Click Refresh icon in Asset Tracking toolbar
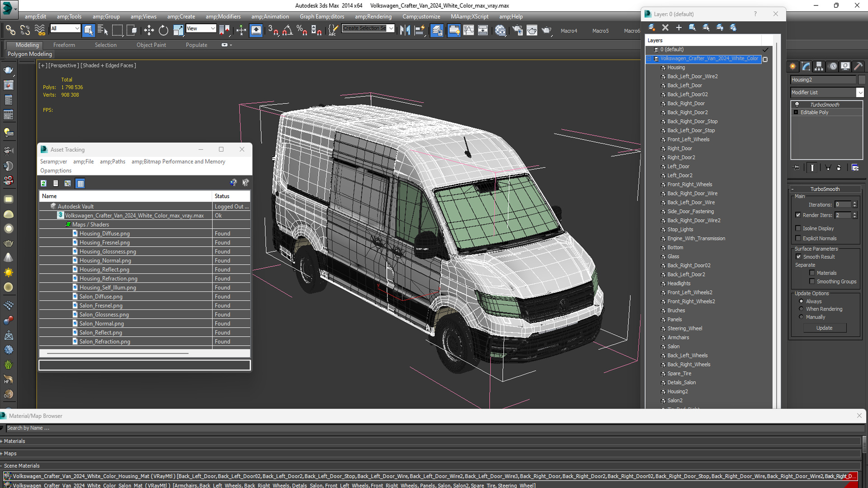868x488 pixels. [x=44, y=183]
